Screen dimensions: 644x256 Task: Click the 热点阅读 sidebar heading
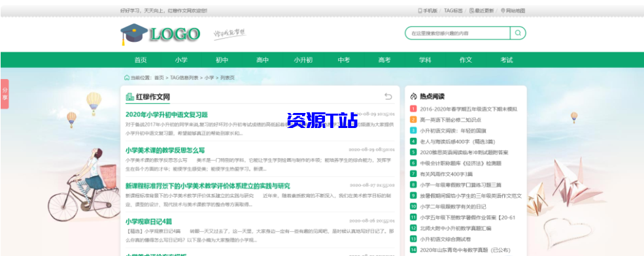(432, 97)
